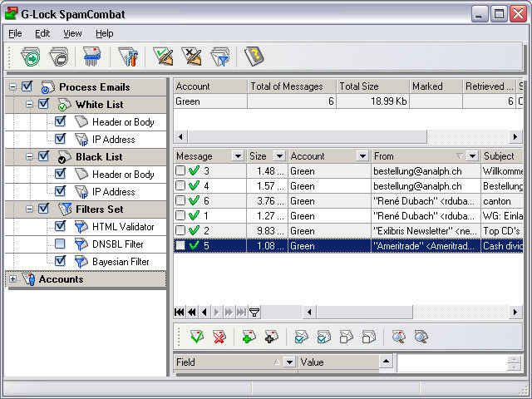The width and height of the screenshot is (532, 399).
Task: Open the View menu
Action: point(72,33)
